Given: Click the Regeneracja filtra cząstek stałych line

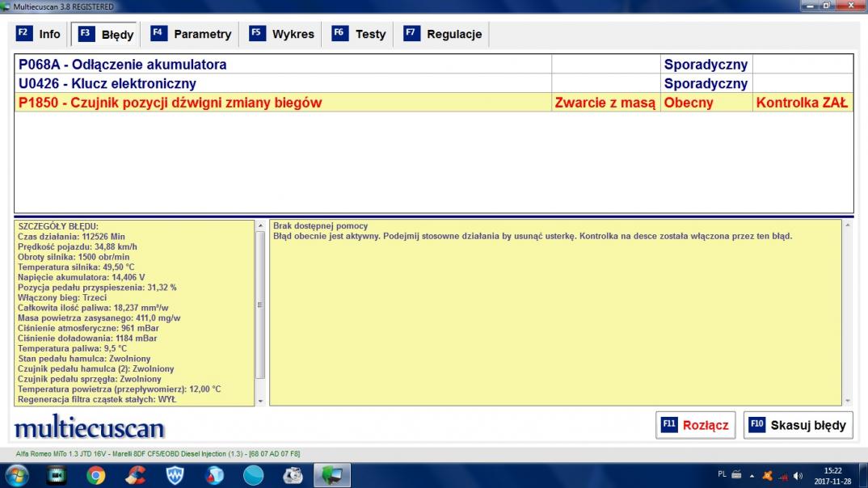Looking at the screenshot, I should tap(97, 399).
